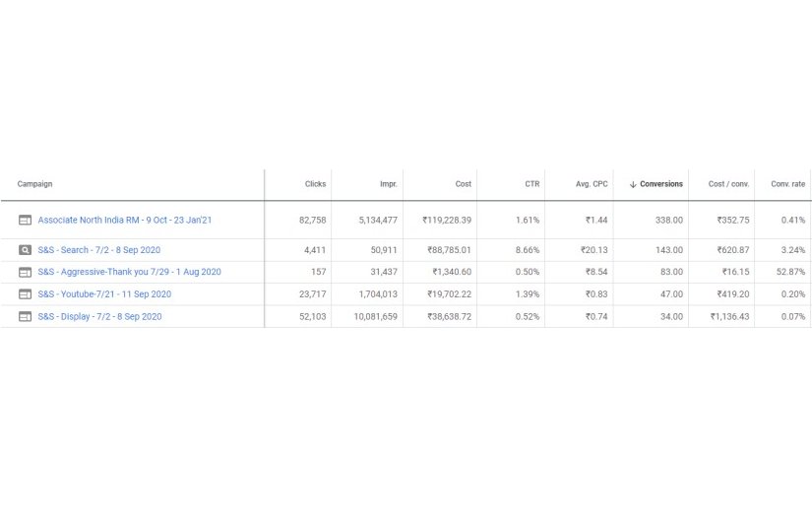
Task: Open S&S - Aggressive-Thank you 7/29 campaign
Action: pos(130,272)
